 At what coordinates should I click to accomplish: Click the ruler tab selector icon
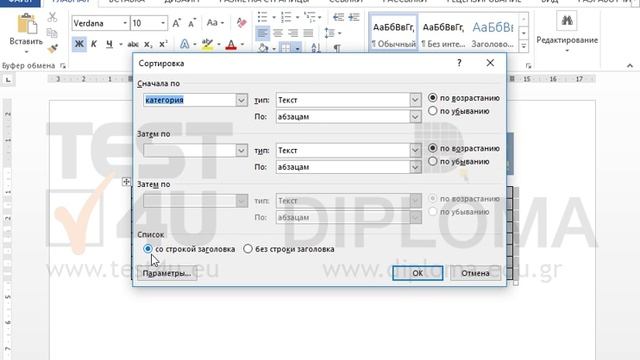(8, 80)
